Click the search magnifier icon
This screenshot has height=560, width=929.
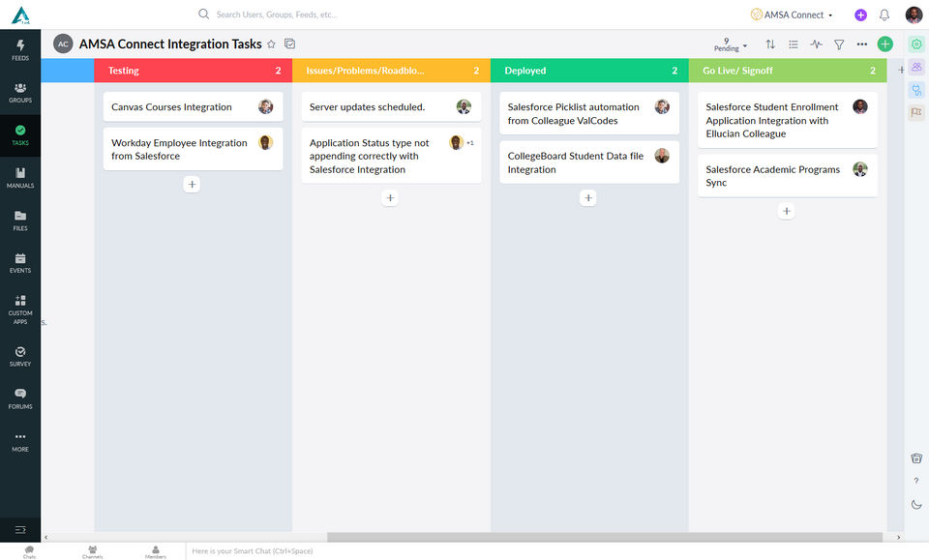(203, 14)
